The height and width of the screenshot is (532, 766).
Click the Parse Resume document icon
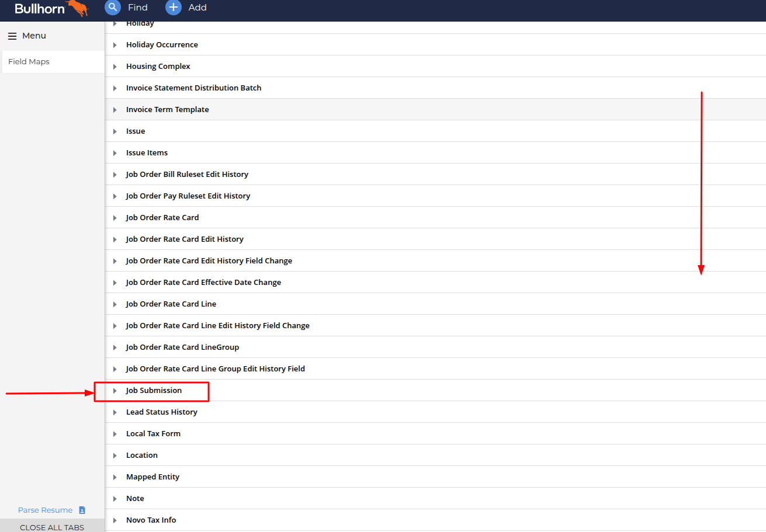[x=82, y=510]
